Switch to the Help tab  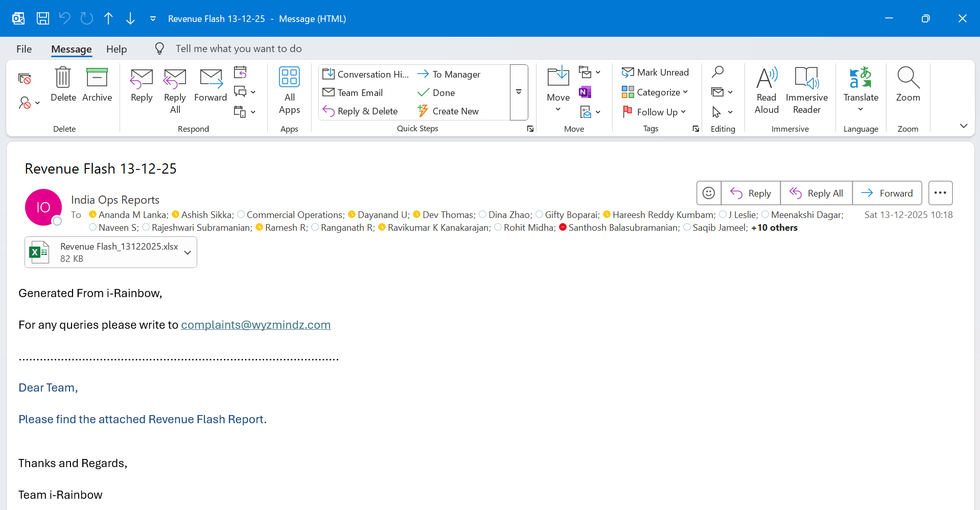[x=116, y=49]
